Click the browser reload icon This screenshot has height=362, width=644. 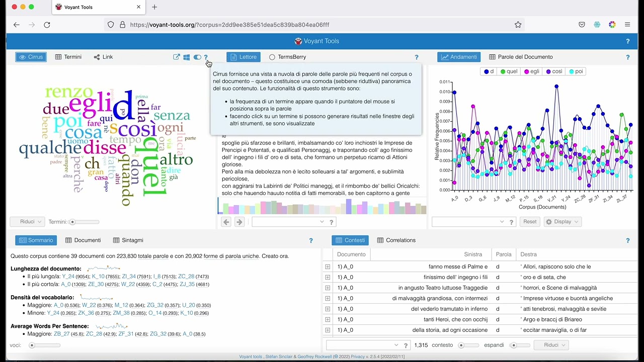point(47,25)
